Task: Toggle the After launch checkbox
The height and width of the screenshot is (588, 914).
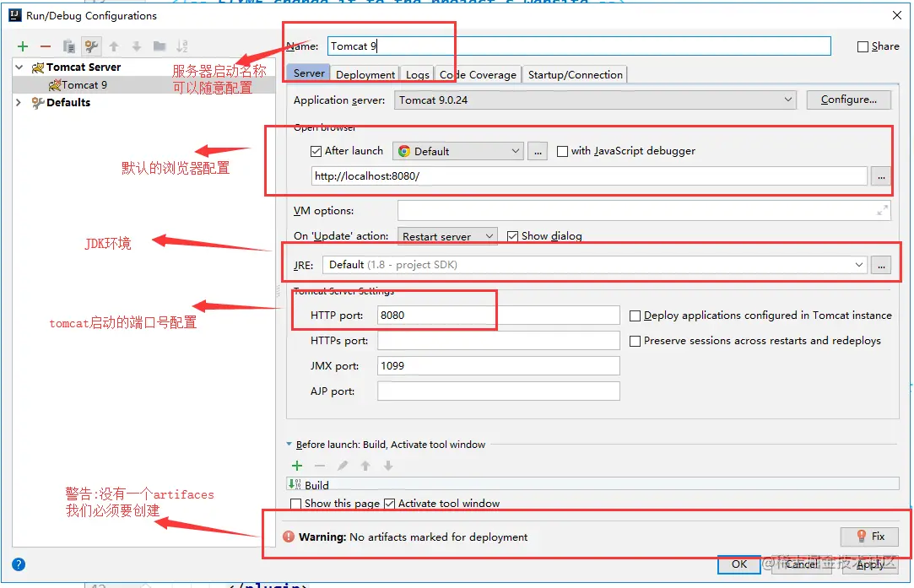Action: tap(316, 152)
